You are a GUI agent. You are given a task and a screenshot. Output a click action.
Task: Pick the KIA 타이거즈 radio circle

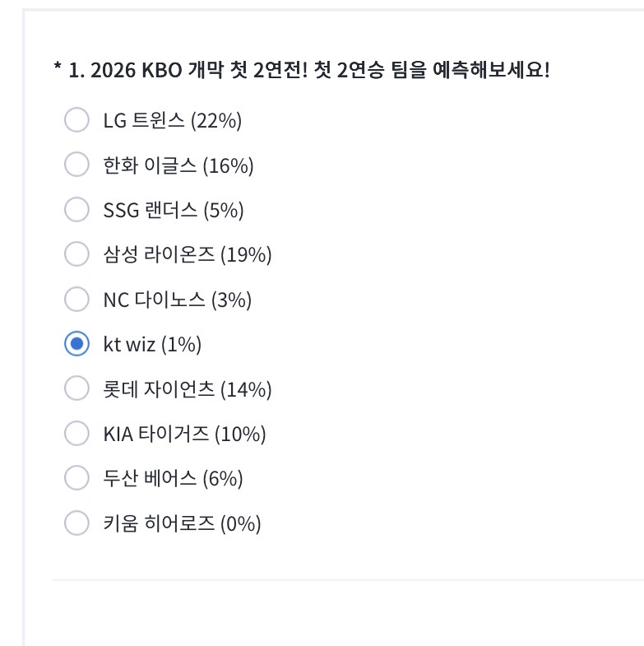[76, 433]
